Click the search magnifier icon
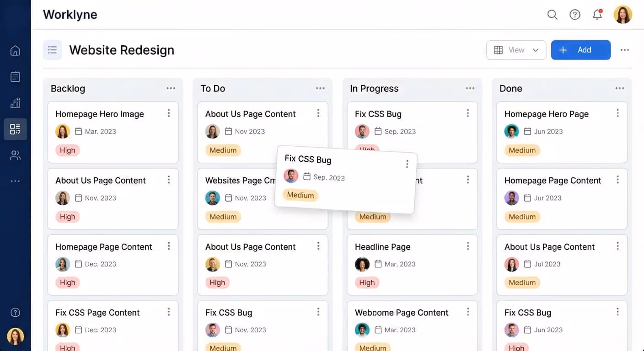This screenshot has height=351, width=644. pos(552,14)
